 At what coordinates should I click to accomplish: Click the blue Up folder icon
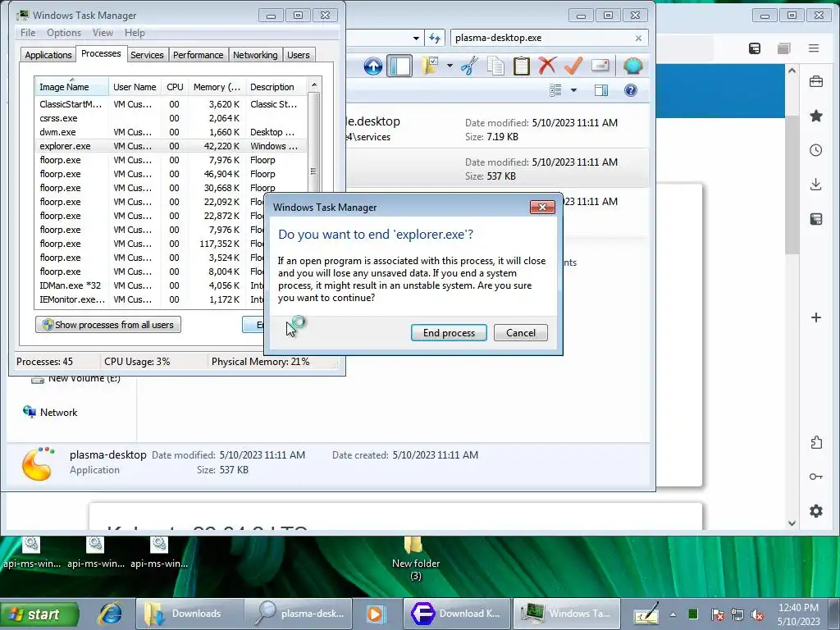coord(373,66)
